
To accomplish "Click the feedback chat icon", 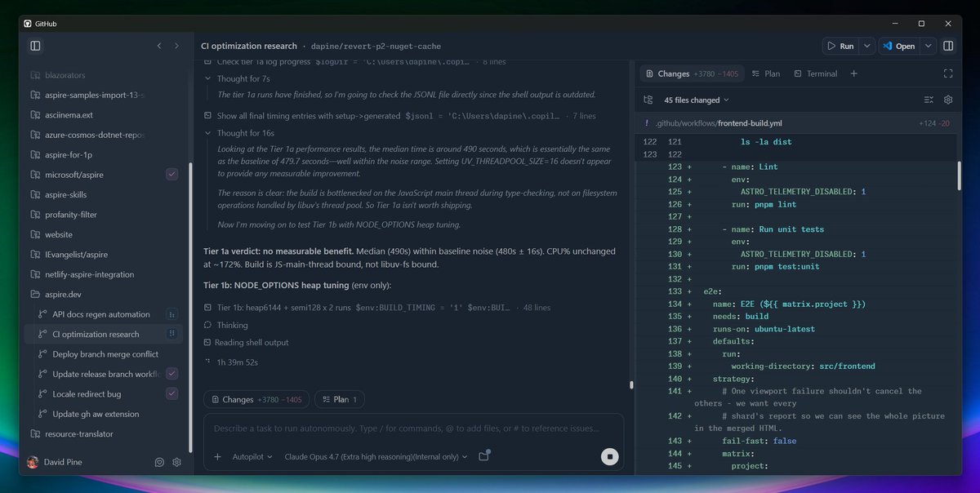I will pos(159,462).
